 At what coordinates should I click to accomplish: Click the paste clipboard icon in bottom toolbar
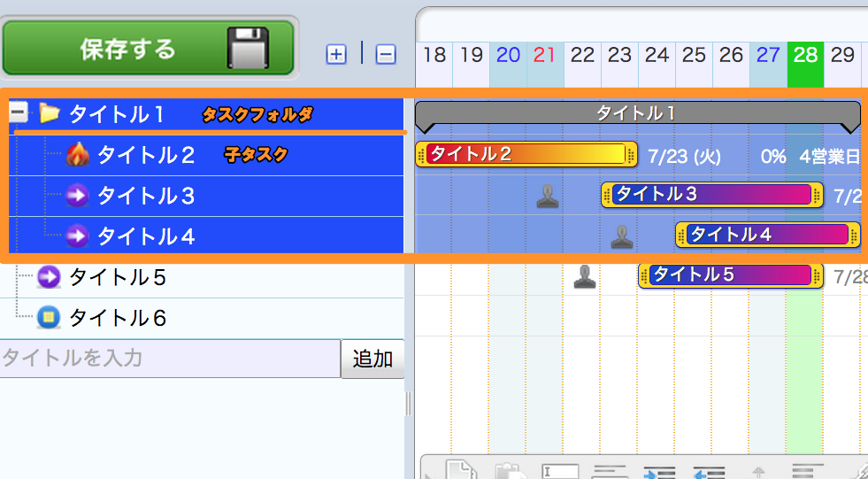click(511, 471)
